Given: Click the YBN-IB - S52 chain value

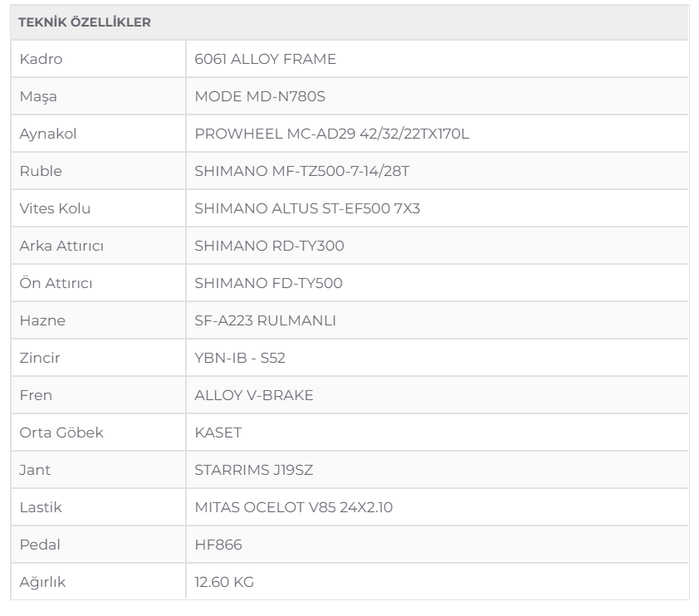Looking at the screenshot, I should (240, 358).
